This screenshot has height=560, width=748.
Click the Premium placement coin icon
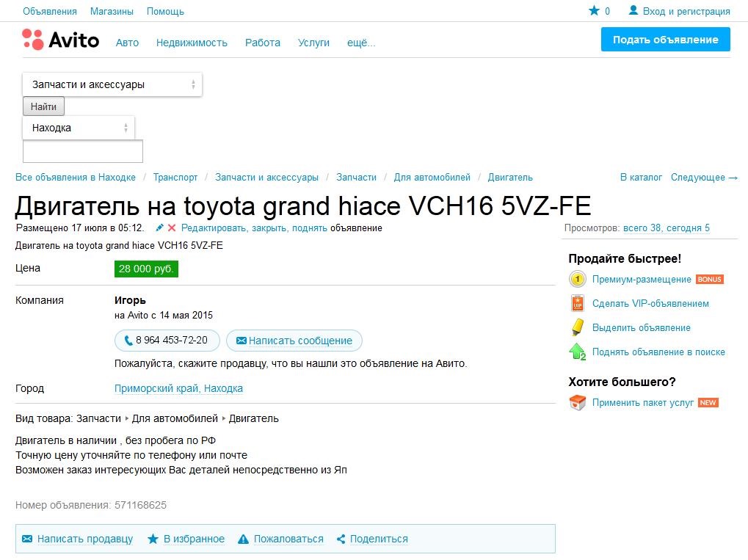pos(577,279)
